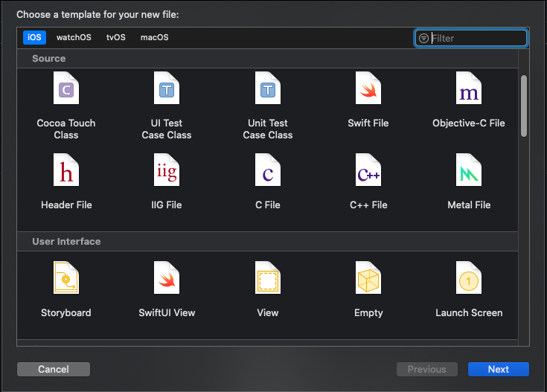Select the Metal File template icon
The image size is (547, 392).
[469, 170]
